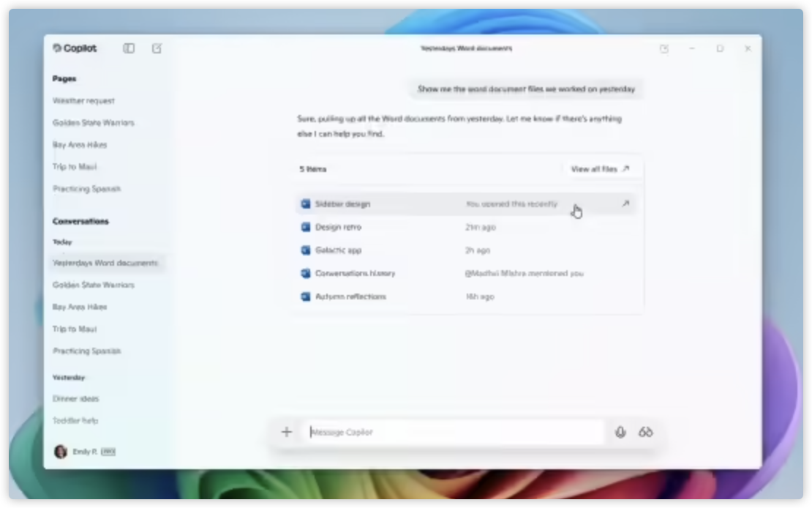
Task: Open the Galactic app file name
Action: tap(338, 250)
